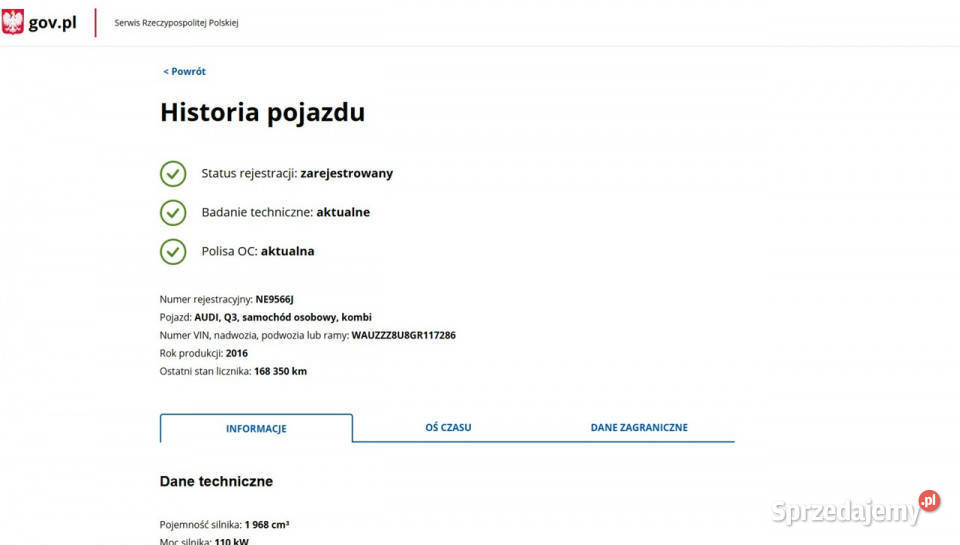
Task: Click the status text zarejestrowany
Action: click(x=347, y=173)
